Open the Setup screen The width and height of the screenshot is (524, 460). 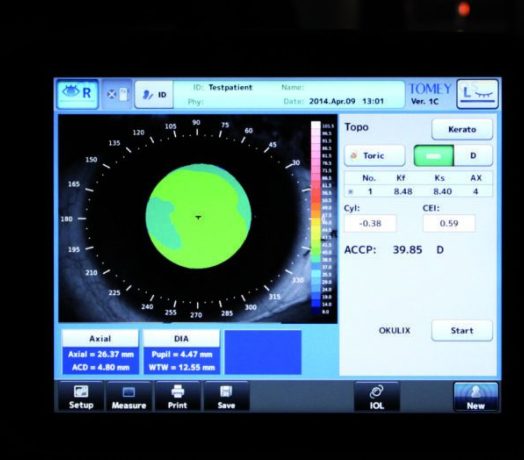click(x=81, y=397)
